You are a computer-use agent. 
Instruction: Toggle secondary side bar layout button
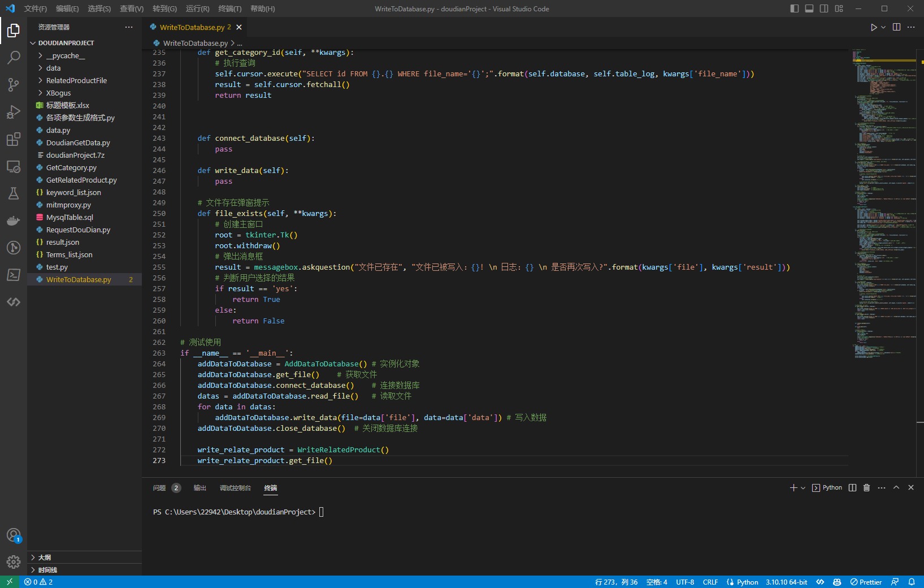pyautogui.click(x=824, y=8)
